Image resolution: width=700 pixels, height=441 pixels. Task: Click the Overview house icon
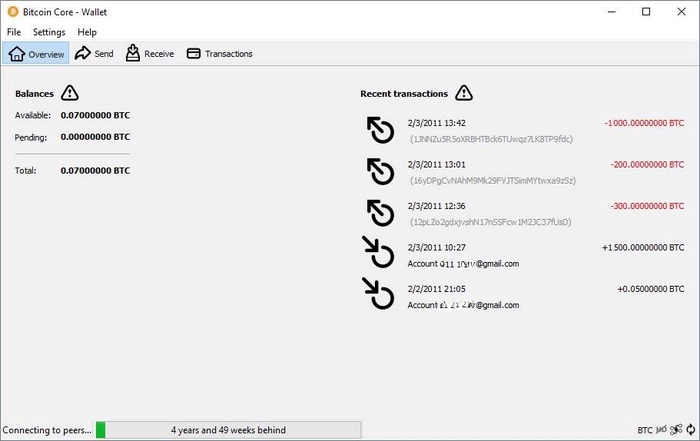(x=17, y=54)
